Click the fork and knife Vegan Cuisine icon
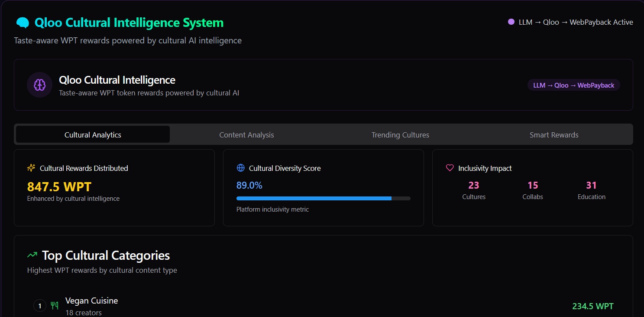644x317 pixels. click(55, 306)
